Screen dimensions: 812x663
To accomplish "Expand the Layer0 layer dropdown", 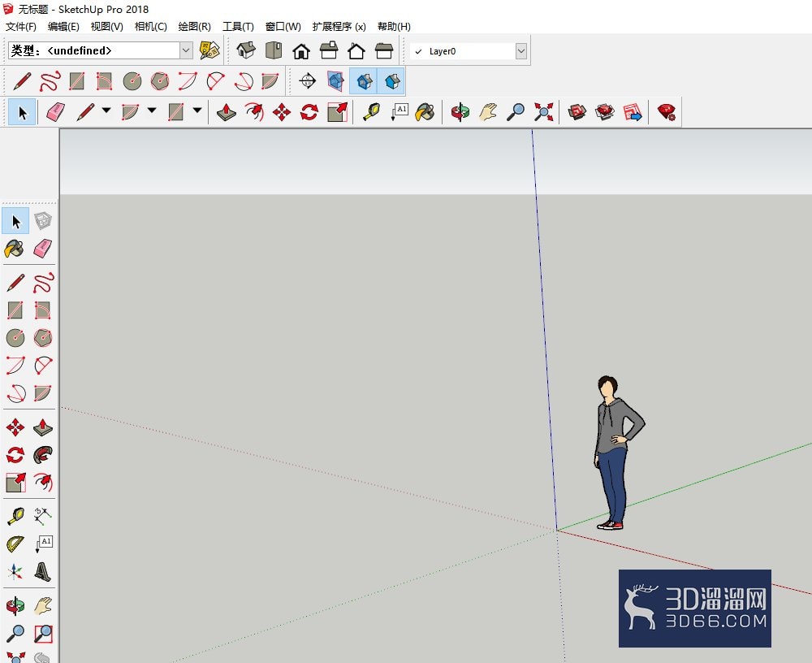I will pyautogui.click(x=521, y=51).
